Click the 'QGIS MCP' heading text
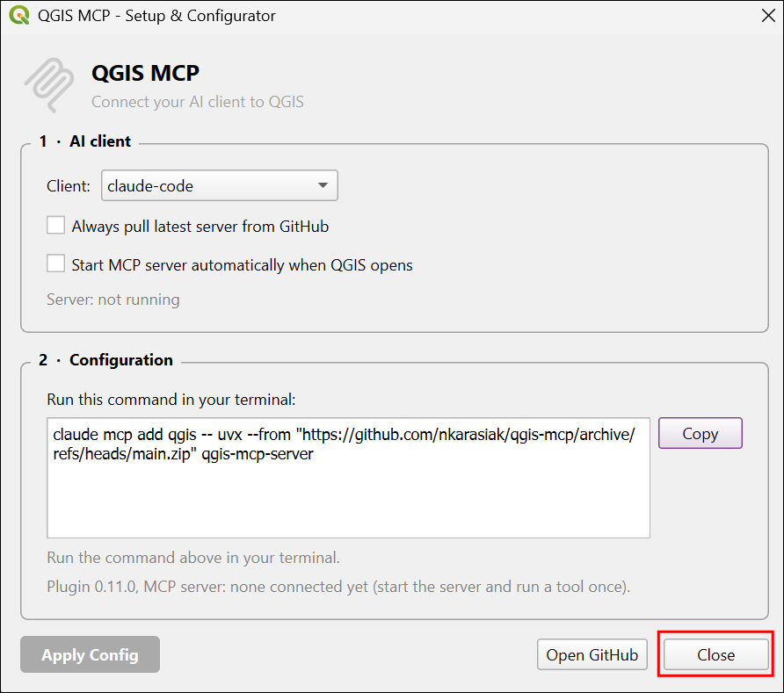The width and height of the screenshot is (784, 693). (146, 73)
